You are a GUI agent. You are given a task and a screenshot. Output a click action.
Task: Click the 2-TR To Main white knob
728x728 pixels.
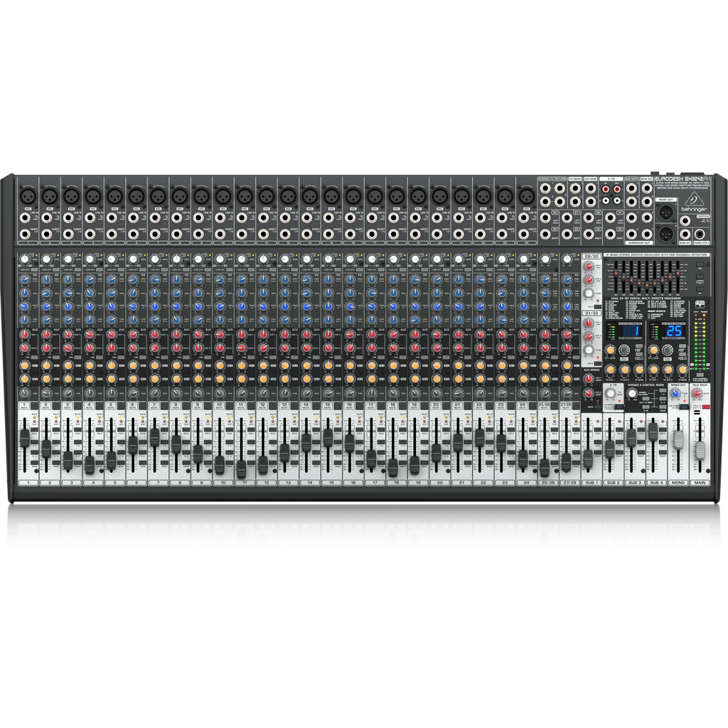(x=610, y=393)
